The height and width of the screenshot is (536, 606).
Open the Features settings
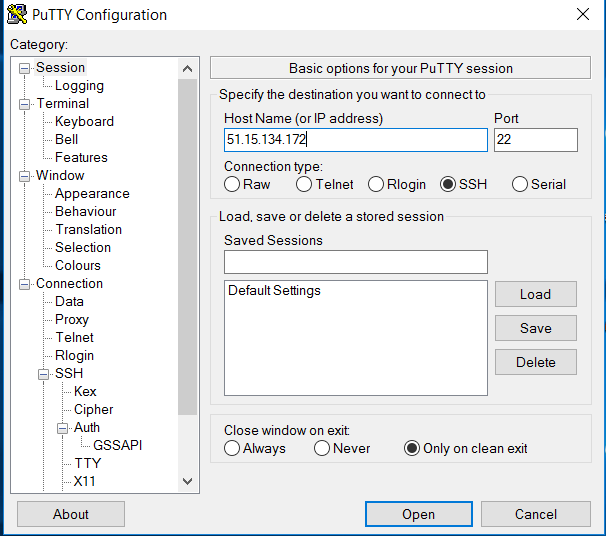click(81, 157)
